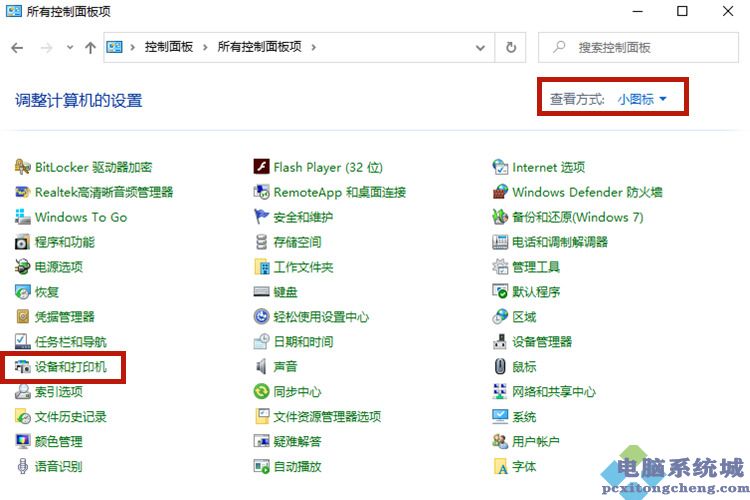750x500 pixels.
Task: Click the 日期和时间 clock icon
Action: tap(261, 342)
